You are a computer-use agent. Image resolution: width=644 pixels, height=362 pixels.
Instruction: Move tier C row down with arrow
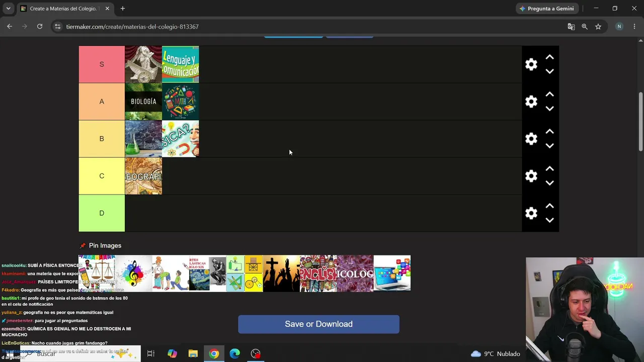pyautogui.click(x=550, y=183)
